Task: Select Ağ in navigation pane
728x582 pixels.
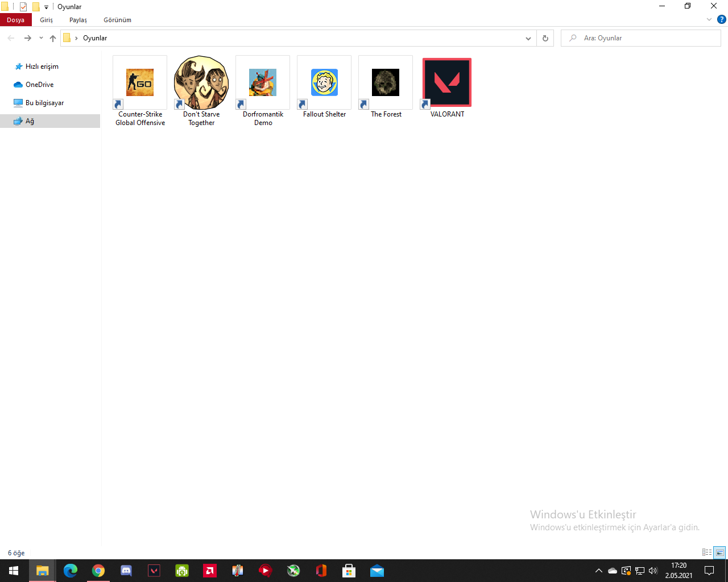Action: tap(50, 121)
